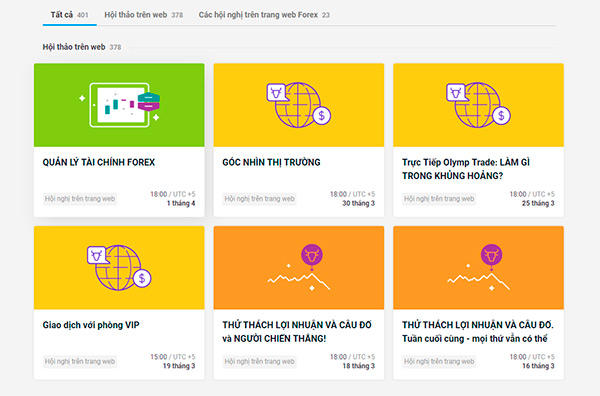This screenshot has width=600, height=396.
Task: Open 'GÓC NHÌN THỊ TRƯỜNG' webinar title
Action: point(271,162)
